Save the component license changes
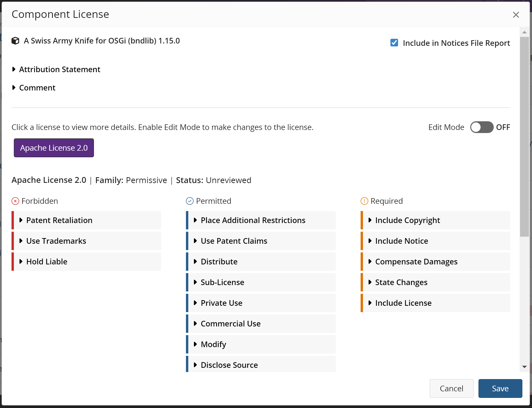The width and height of the screenshot is (532, 408). point(500,388)
